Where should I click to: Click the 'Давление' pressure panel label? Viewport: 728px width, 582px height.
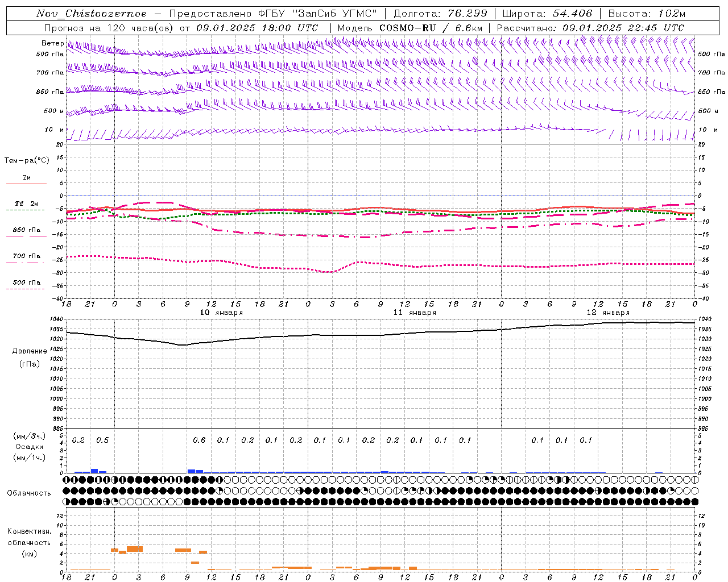(x=30, y=351)
